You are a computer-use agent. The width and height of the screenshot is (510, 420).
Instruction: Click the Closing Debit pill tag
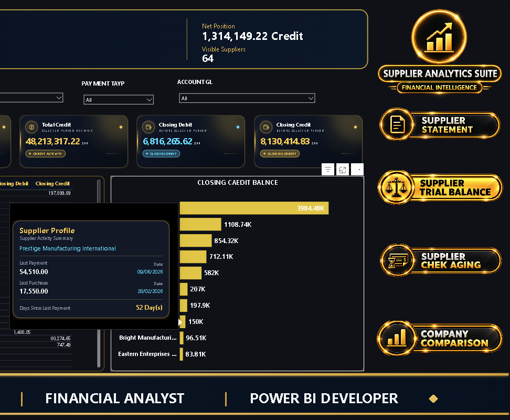click(x=161, y=153)
